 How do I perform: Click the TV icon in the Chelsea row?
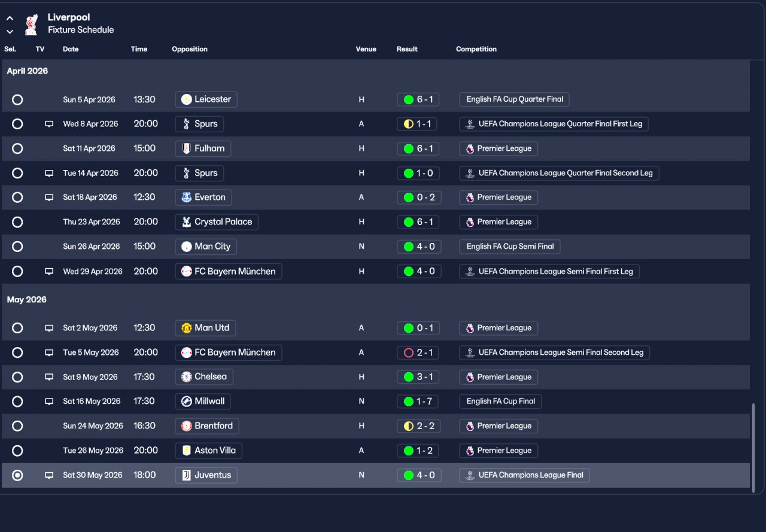[x=49, y=377]
